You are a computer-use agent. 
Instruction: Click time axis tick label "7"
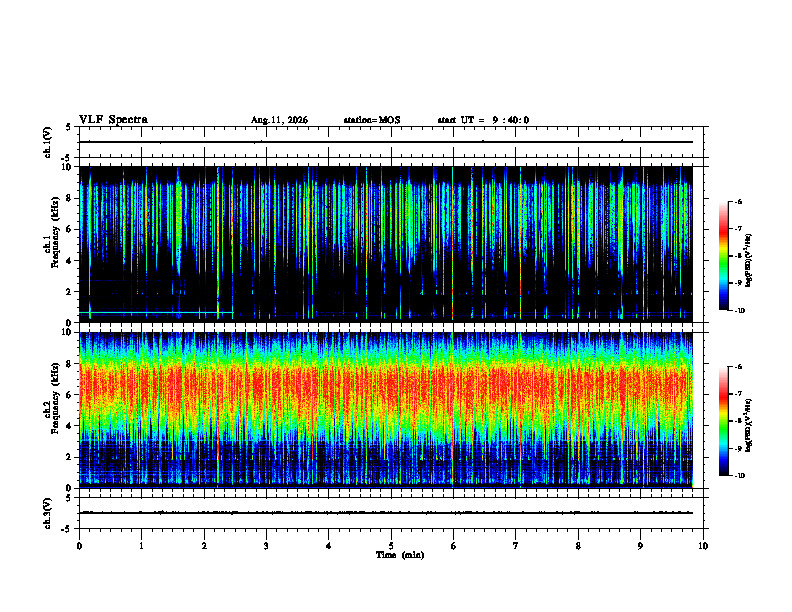coord(516,546)
